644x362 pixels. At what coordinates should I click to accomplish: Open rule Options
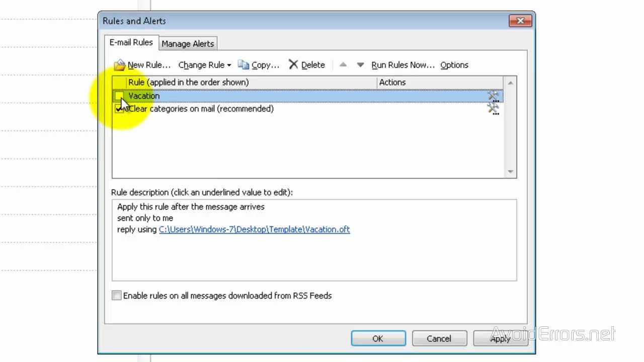[x=454, y=65]
